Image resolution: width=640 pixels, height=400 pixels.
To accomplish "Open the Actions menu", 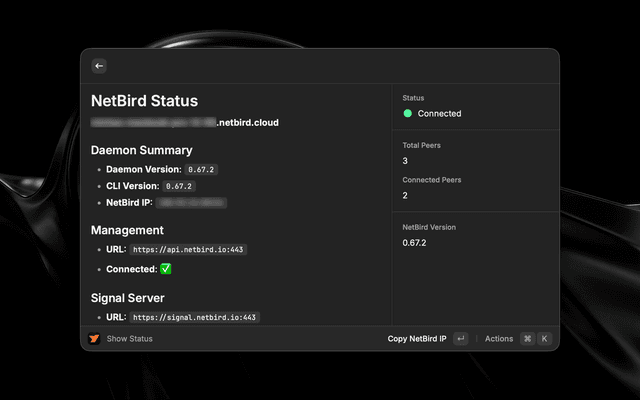I will click(x=498, y=339).
